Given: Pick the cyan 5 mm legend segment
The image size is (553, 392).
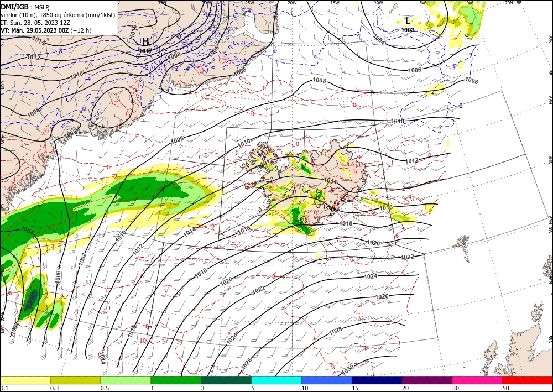Looking at the screenshot, I should click(276, 380).
